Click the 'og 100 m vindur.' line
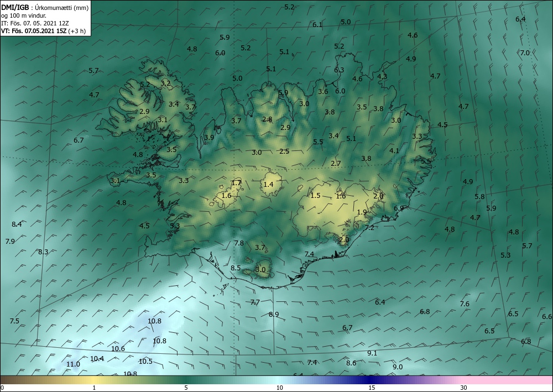This screenshot has height=392, width=553. pyautogui.click(x=24, y=15)
